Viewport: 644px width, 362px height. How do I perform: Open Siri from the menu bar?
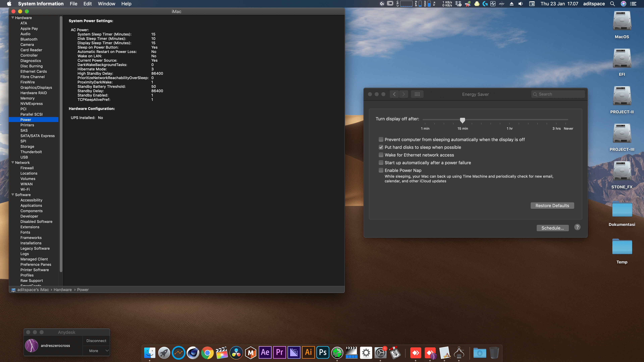click(624, 4)
